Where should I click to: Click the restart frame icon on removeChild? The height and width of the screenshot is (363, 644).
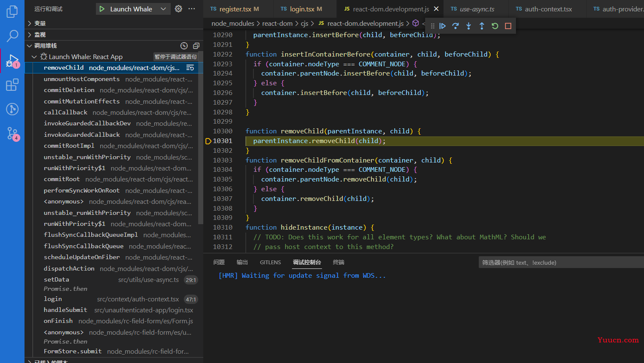(190, 68)
